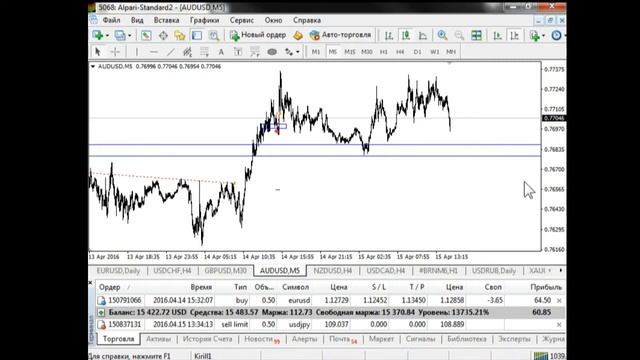Switch timeframe to M30
This screenshot has width=640, height=360.
[367, 52]
